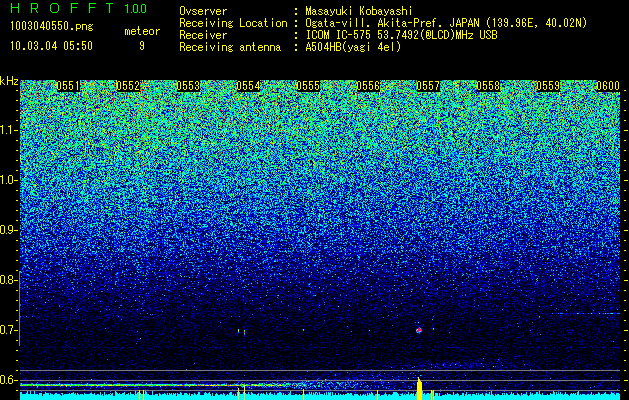The height and width of the screenshot is (400, 629).
Task: Select the 0.9 frequency axis label
Action: 8,230
